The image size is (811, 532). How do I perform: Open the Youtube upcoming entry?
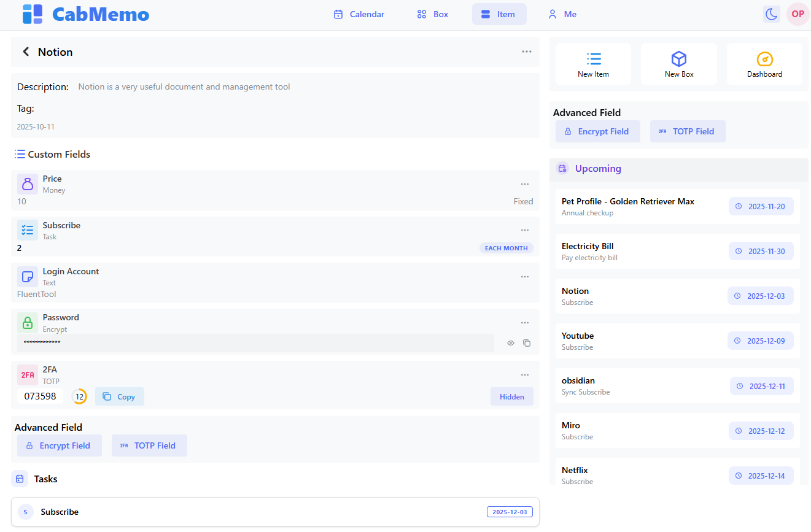click(678, 341)
